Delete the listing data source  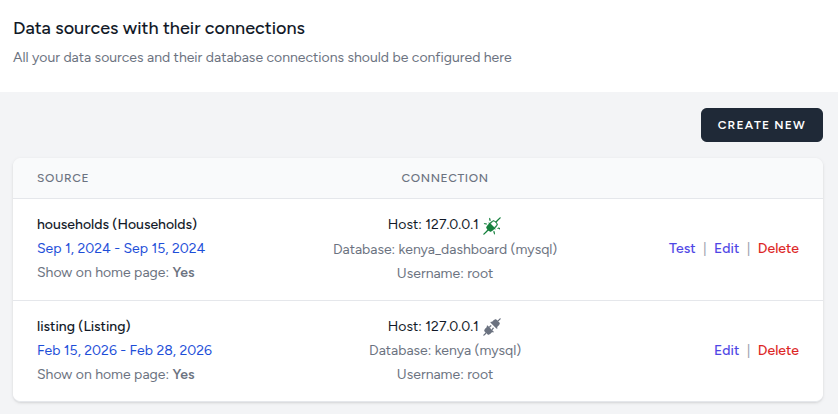click(778, 350)
